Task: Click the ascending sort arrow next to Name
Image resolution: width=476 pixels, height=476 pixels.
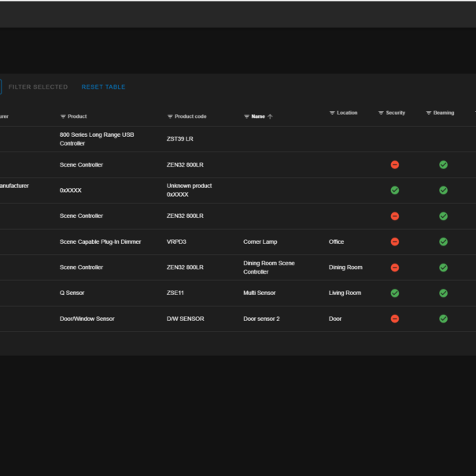Action: point(271,116)
